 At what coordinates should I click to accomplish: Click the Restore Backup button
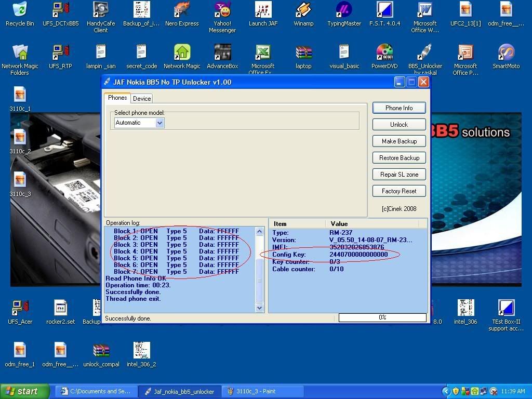tap(399, 158)
